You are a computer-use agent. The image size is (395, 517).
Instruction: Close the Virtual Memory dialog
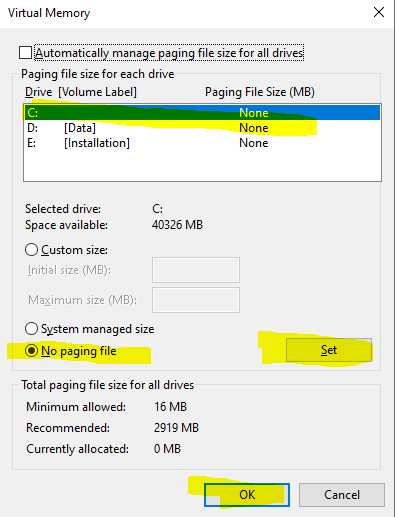click(x=379, y=13)
